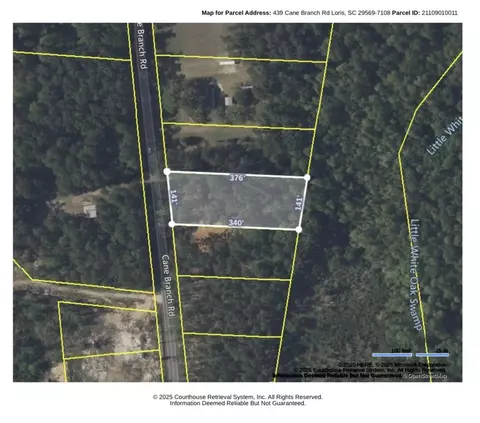The height and width of the screenshot is (423, 480).
Task: Open the OpenStreetMap attribution link
Action: [x=425, y=376]
